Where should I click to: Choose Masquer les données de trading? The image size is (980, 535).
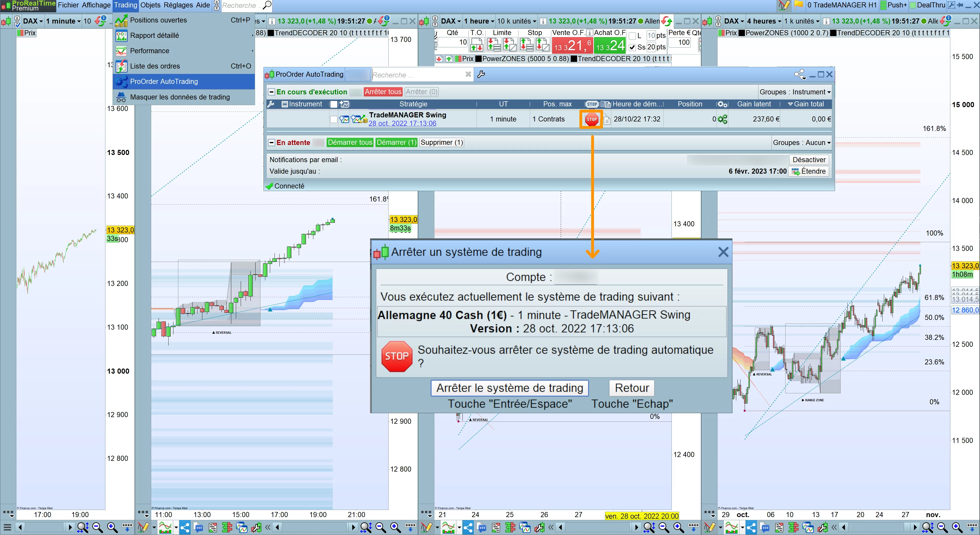pyautogui.click(x=184, y=97)
